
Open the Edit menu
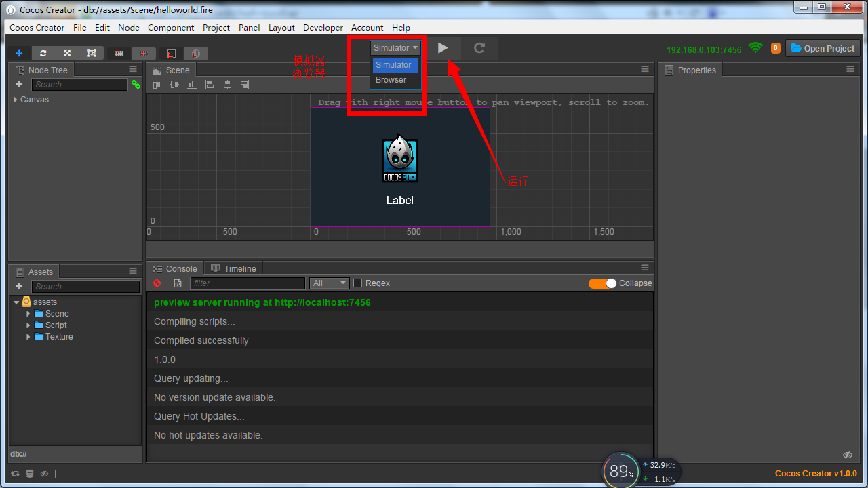click(x=102, y=28)
